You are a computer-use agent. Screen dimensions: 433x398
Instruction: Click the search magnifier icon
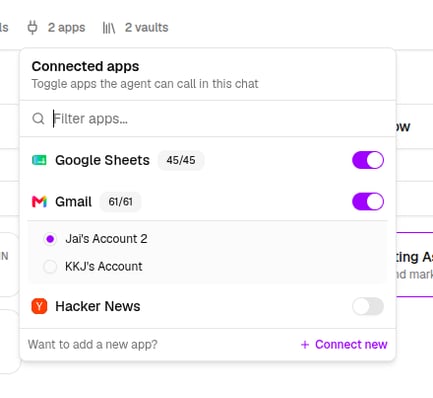coord(38,118)
